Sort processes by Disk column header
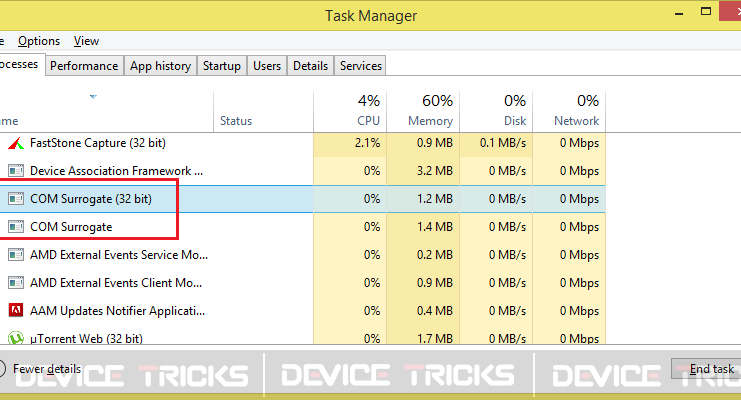 pyautogui.click(x=496, y=111)
